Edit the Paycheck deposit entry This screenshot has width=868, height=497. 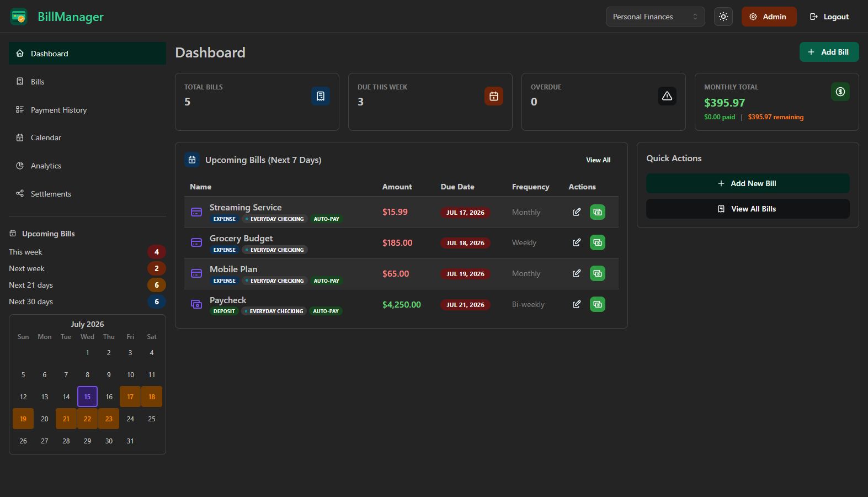(577, 304)
